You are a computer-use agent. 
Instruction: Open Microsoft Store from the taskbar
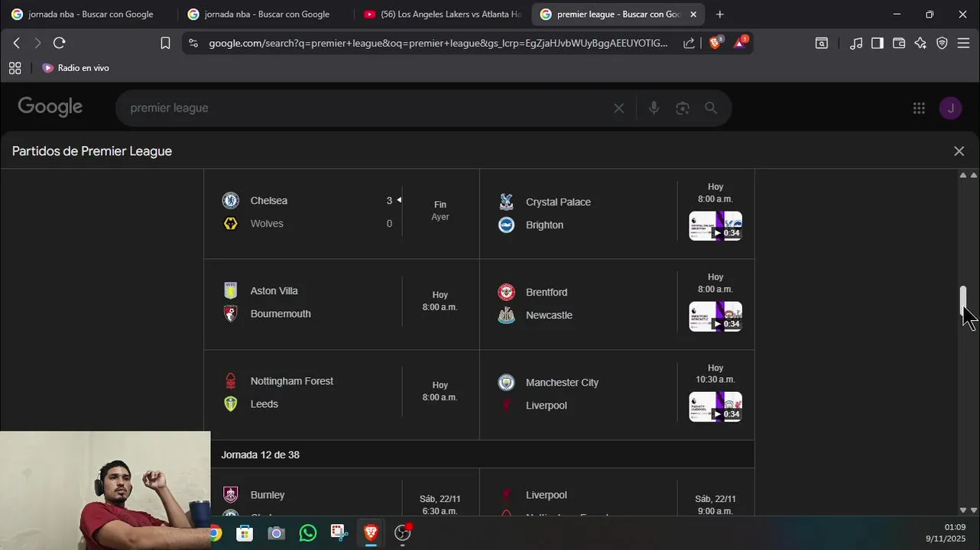click(x=245, y=533)
